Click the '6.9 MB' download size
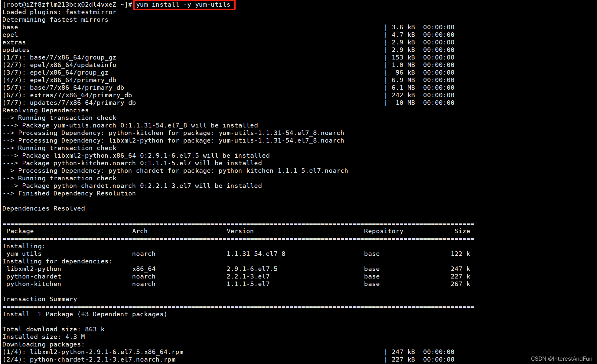 click(403, 80)
